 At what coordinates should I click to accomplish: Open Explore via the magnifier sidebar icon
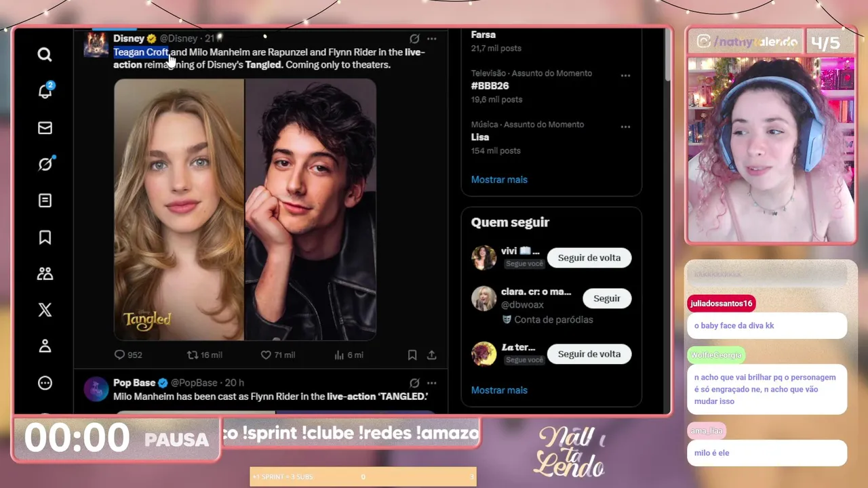[x=45, y=54]
